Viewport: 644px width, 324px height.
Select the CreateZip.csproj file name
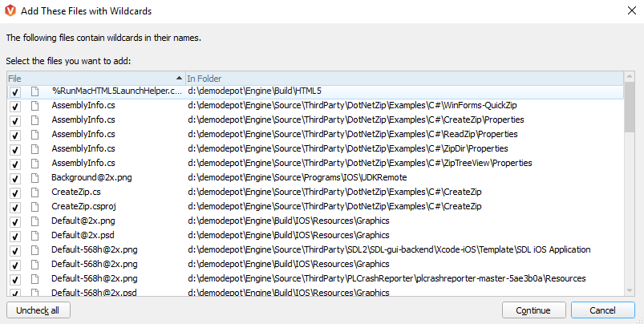(83, 207)
